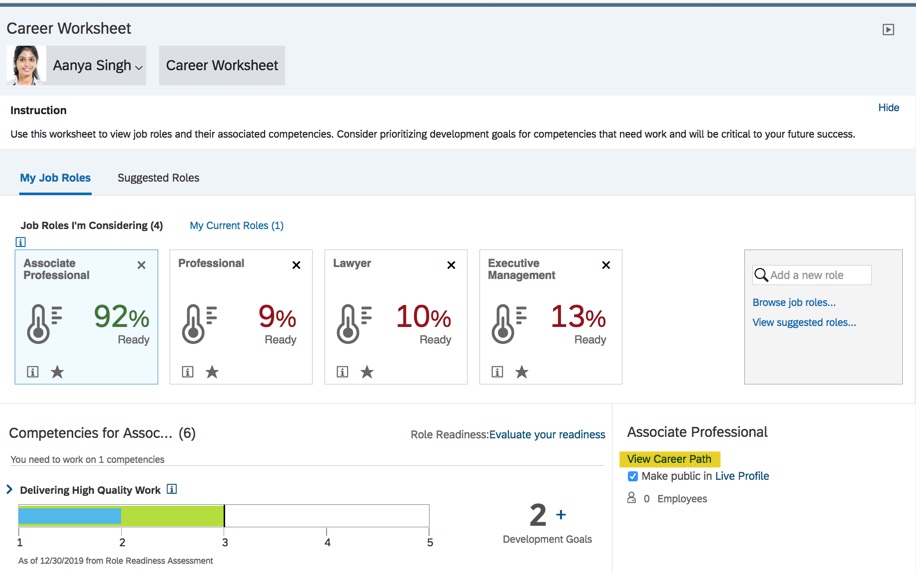916x572 pixels.
Task: Click the competency rating progress bar
Action: point(223,516)
